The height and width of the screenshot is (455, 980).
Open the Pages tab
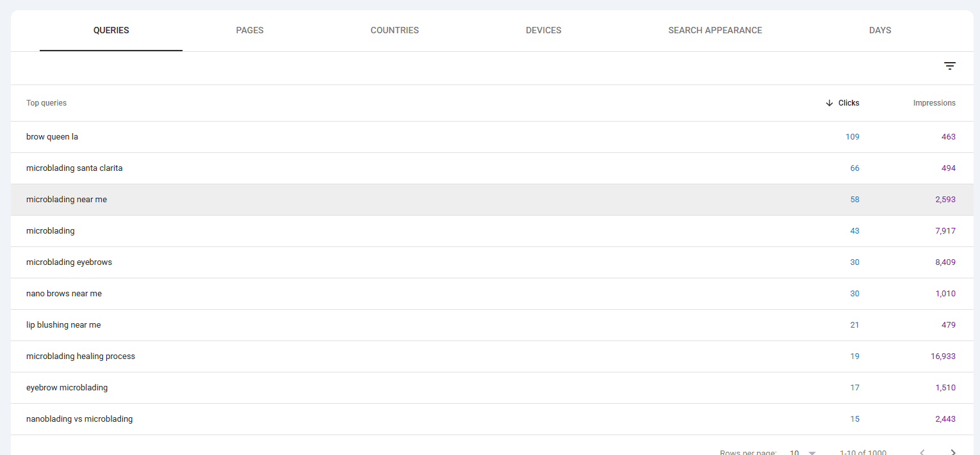click(250, 30)
